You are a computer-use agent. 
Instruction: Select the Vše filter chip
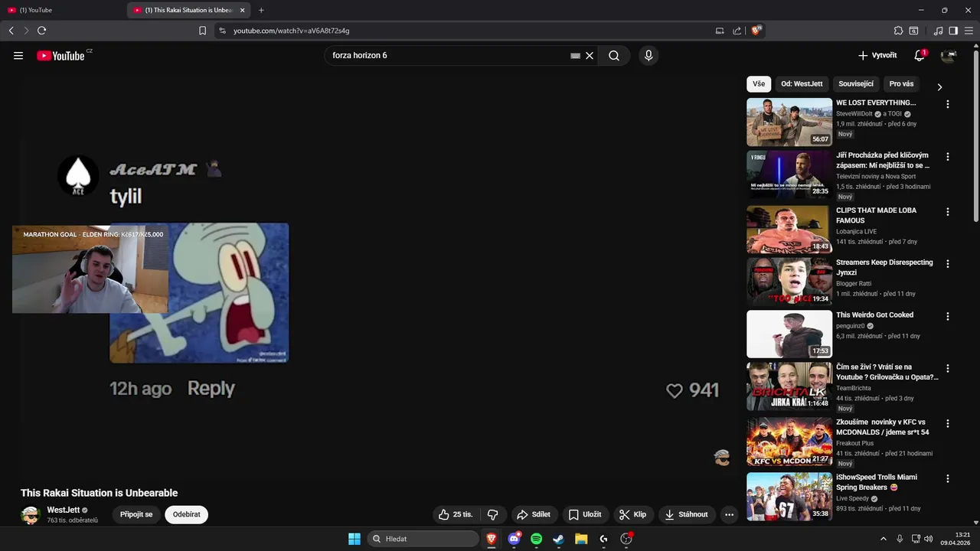pos(759,84)
